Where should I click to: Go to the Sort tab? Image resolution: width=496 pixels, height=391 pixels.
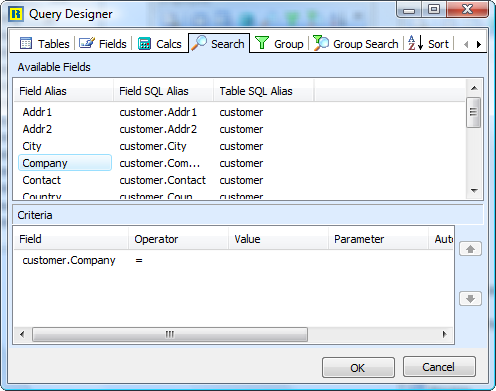(429, 44)
